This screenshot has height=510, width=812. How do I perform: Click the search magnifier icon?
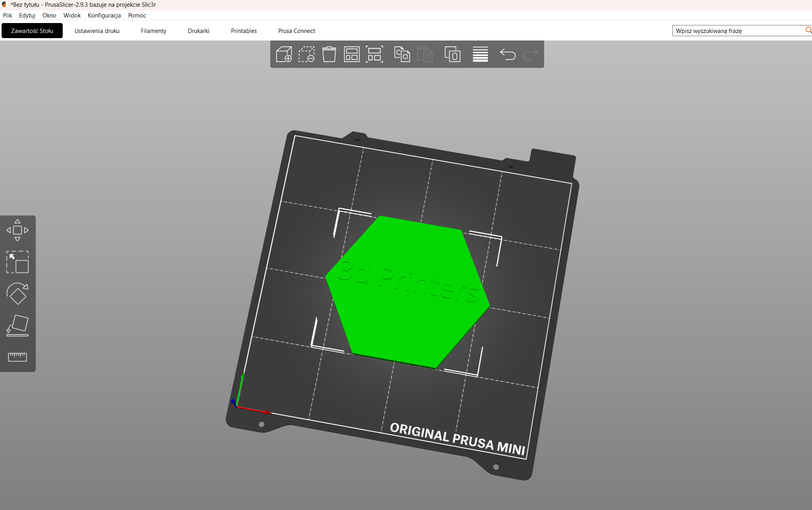point(808,30)
